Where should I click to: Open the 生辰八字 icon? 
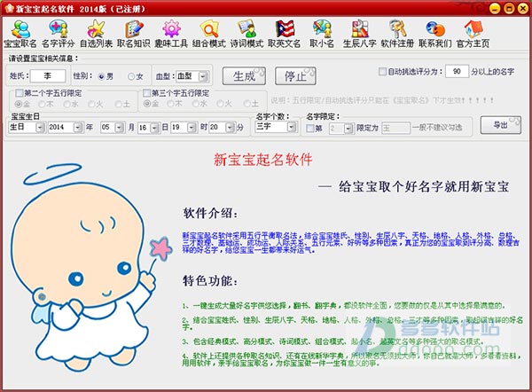(360, 34)
